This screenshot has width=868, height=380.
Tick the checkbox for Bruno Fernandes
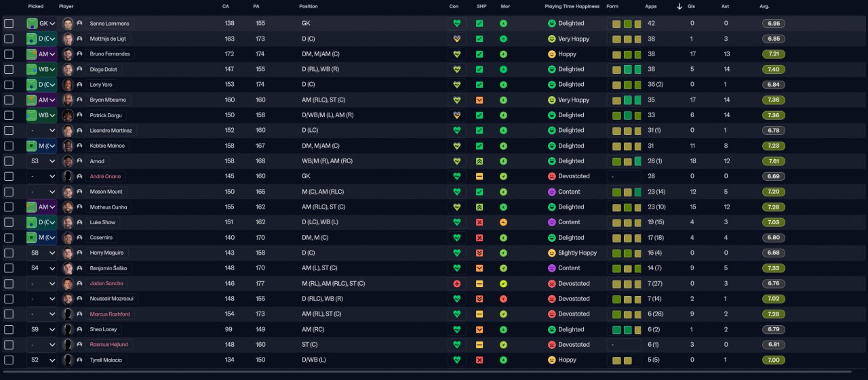click(x=9, y=54)
